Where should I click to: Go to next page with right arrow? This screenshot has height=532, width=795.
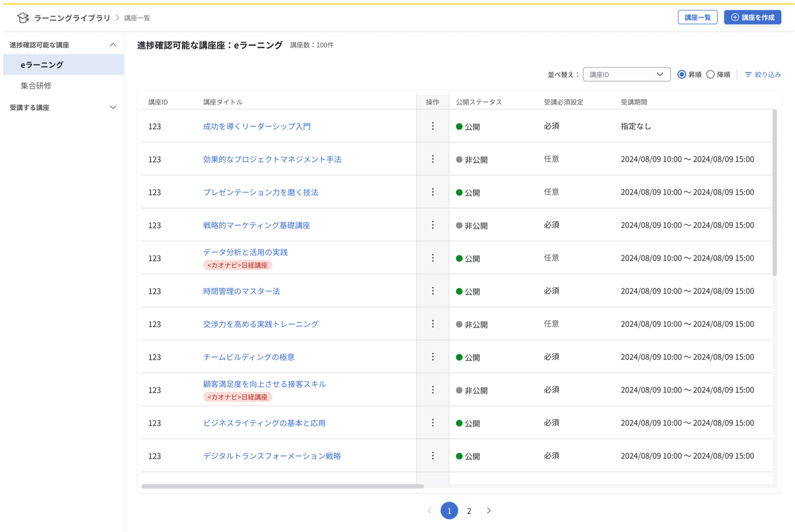click(488, 511)
